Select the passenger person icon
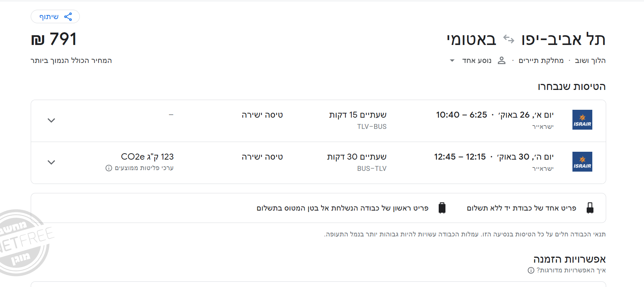The height and width of the screenshot is (287, 644). point(502,60)
